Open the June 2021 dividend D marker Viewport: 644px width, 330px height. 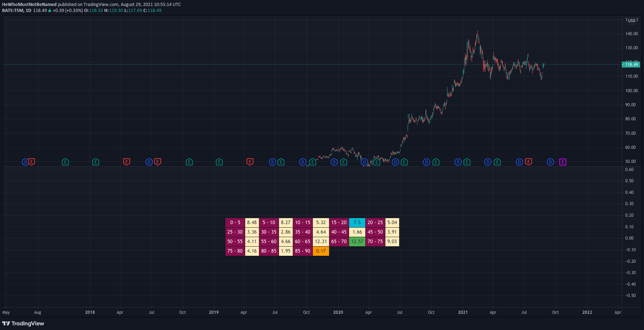tap(519, 162)
